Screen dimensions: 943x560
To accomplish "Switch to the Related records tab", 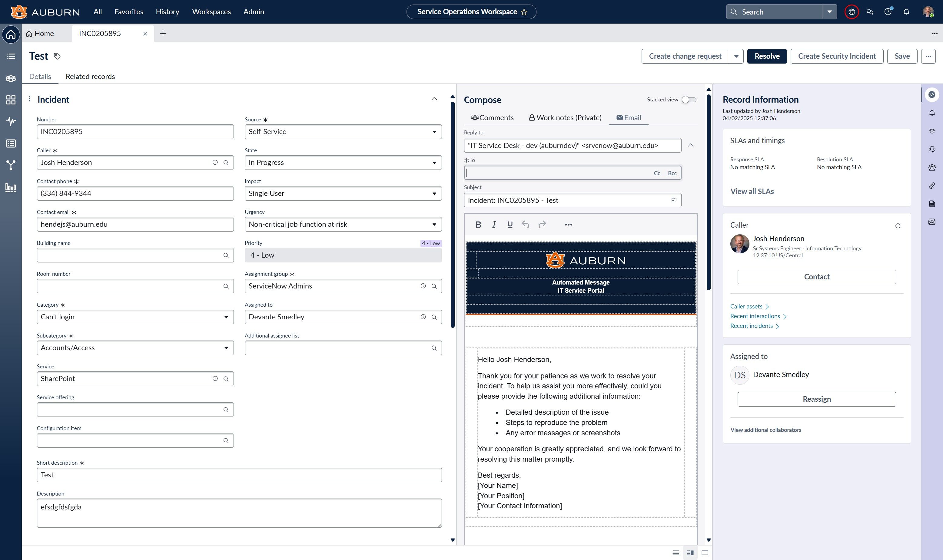I will (x=90, y=77).
